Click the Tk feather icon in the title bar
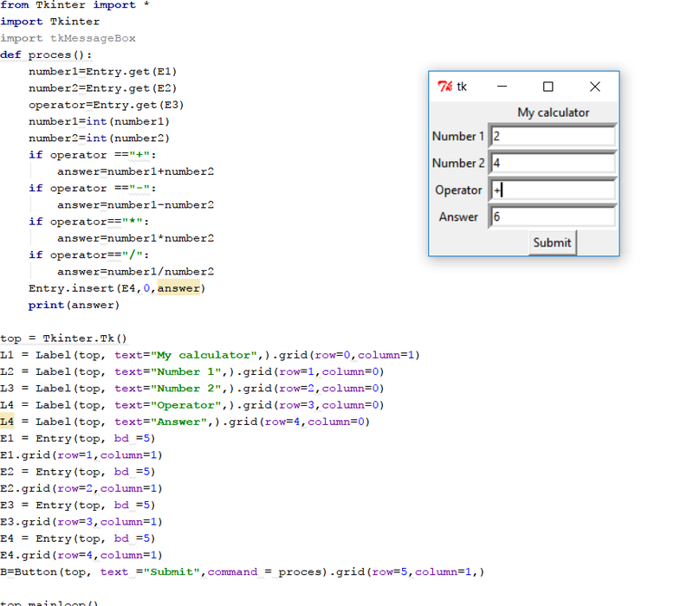700x606 pixels. point(442,87)
